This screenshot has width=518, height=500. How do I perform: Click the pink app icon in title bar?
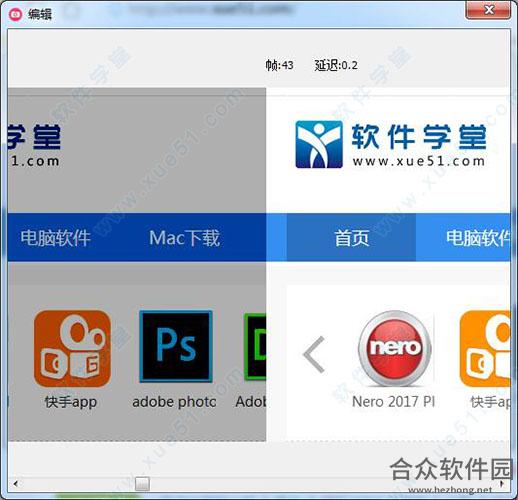[15, 14]
